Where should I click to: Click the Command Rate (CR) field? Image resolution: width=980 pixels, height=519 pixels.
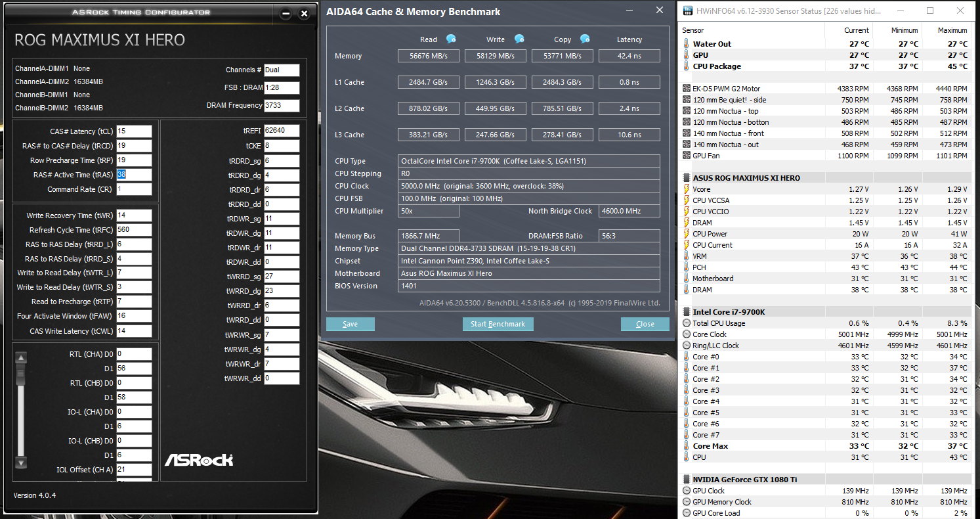134,189
